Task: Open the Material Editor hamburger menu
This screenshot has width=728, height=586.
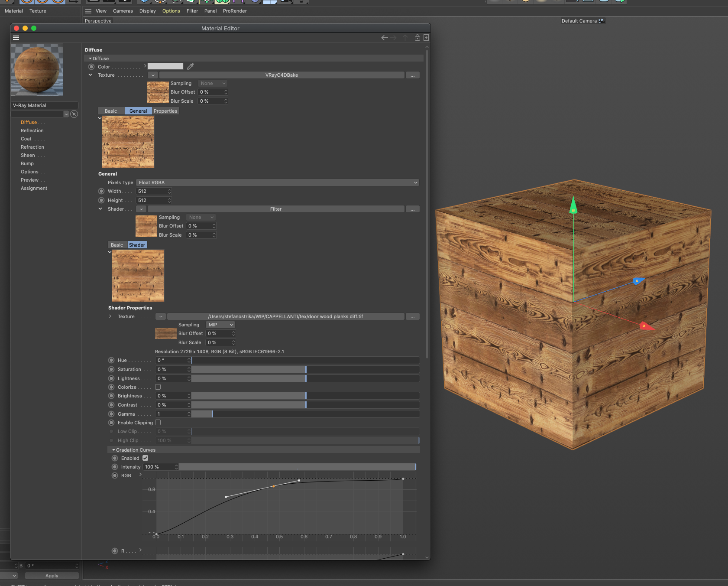Action: 16,38
